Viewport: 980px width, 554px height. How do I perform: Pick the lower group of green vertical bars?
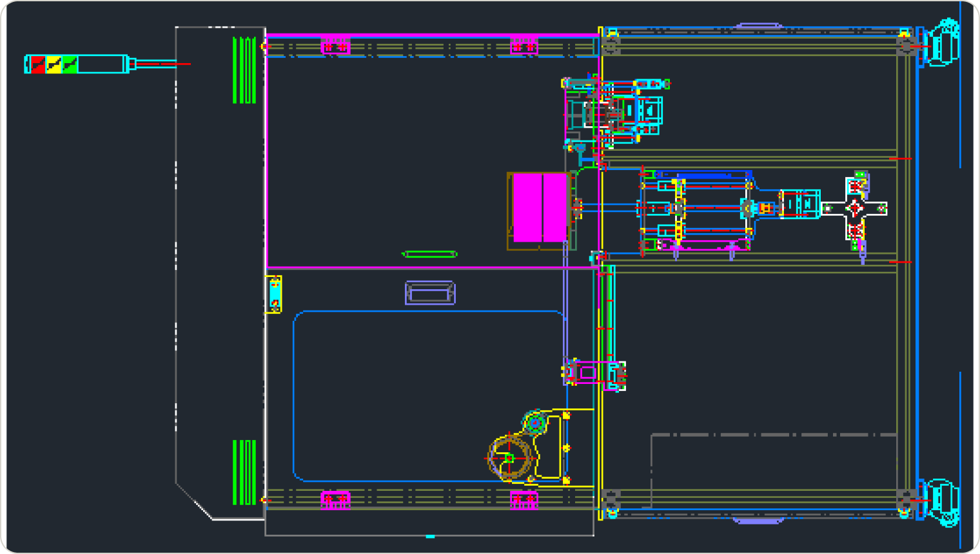pyautogui.click(x=244, y=472)
